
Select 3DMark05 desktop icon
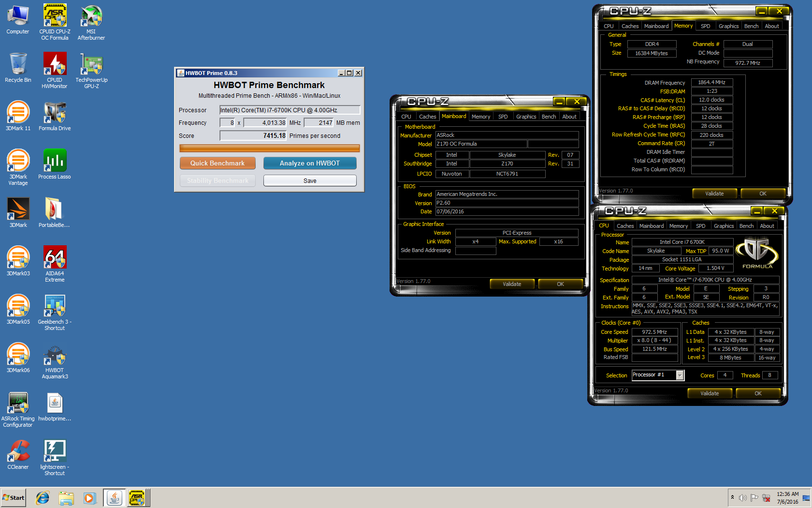(x=18, y=310)
